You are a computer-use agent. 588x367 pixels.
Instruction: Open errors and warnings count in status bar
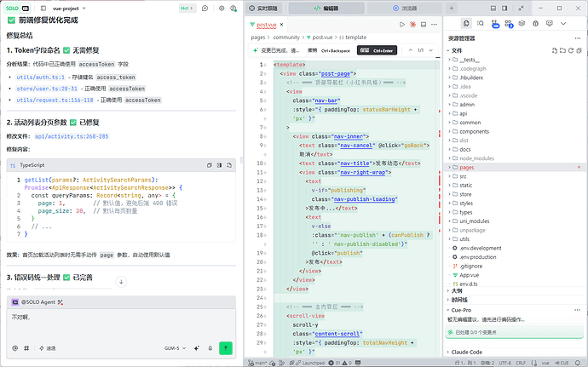[340, 363]
